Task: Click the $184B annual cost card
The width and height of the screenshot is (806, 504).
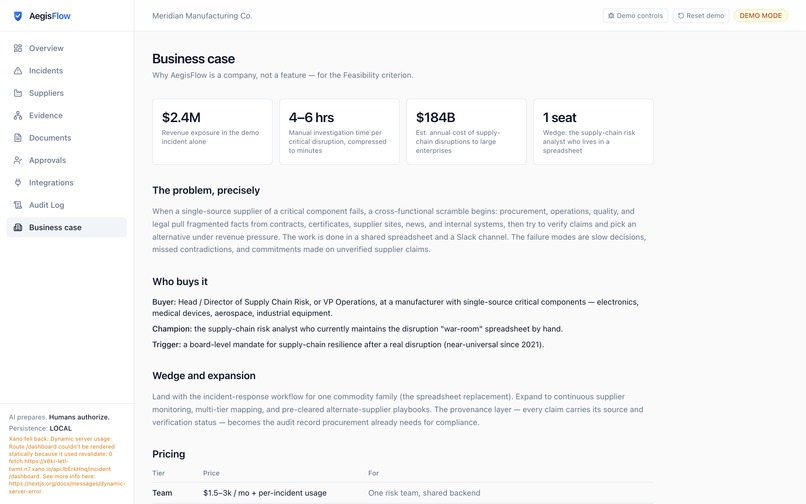Action: 466,132
